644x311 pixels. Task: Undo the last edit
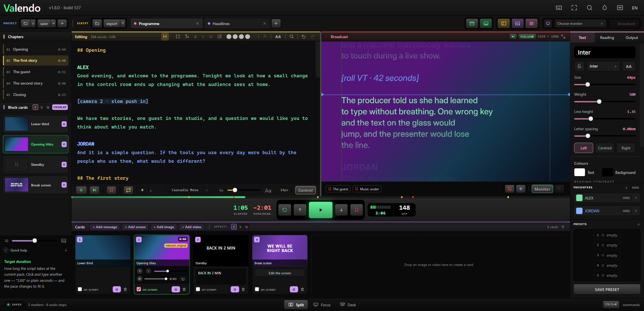coord(304,37)
